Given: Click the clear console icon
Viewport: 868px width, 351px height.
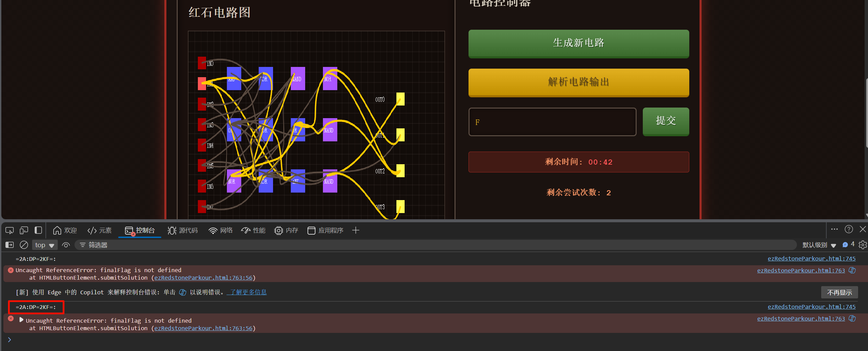Looking at the screenshot, I should point(24,245).
